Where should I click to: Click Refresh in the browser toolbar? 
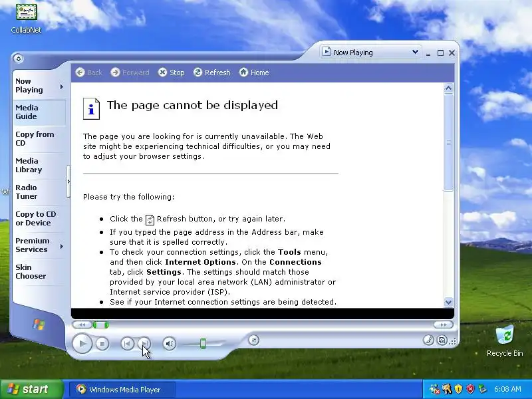tap(211, 72)
